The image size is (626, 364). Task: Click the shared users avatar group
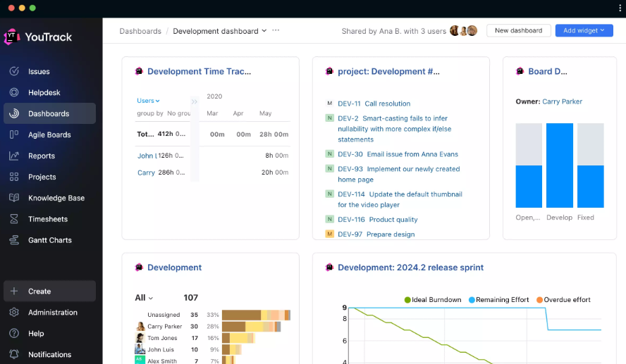click(464, 31)
